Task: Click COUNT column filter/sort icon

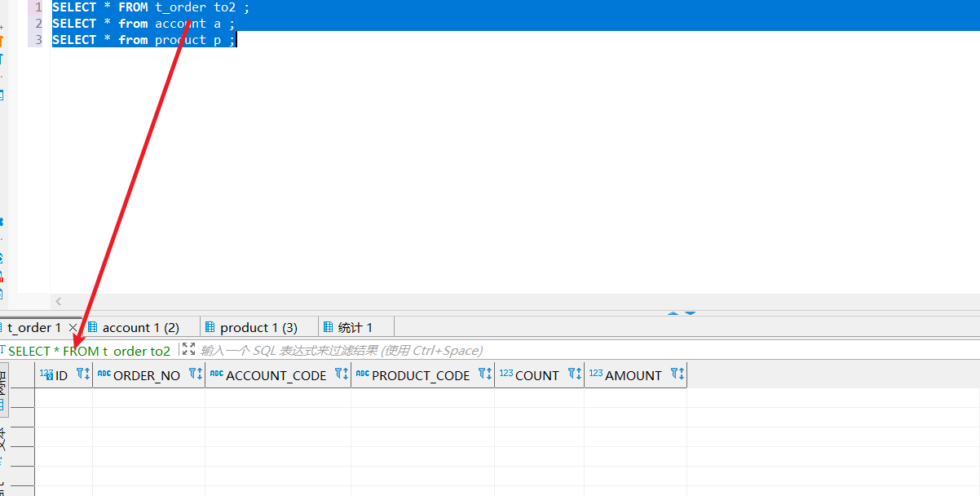Action: tap(575, 374)
